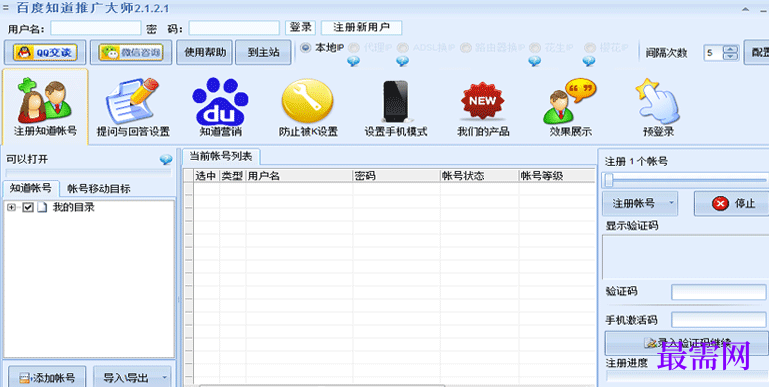Sort by 密码 column header
The image size is (769, 387).
[396, 176]
